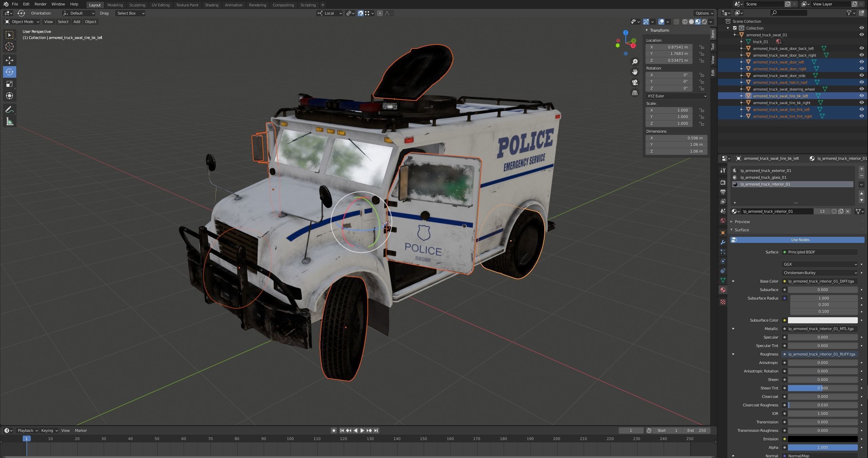Click the End frame field
This screenshot has height=458, width=868.
(x=697, y=431)
